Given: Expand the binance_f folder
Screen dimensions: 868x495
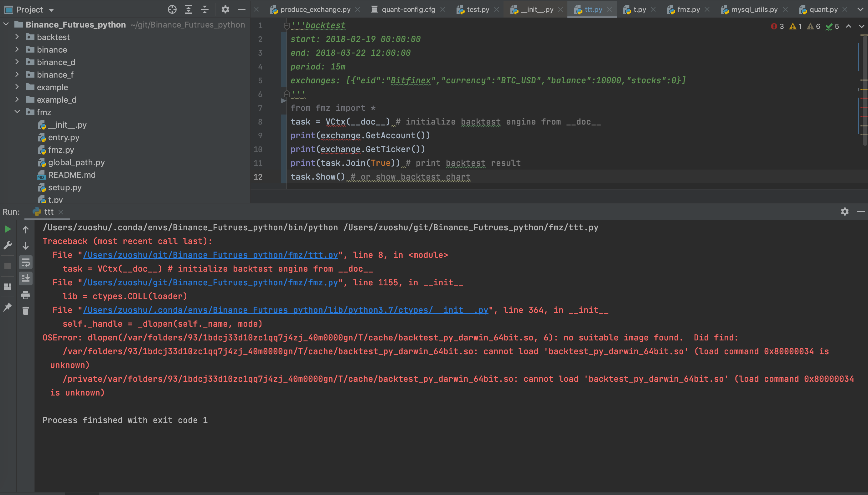Looking at the screenshot, I should point(17,74).
